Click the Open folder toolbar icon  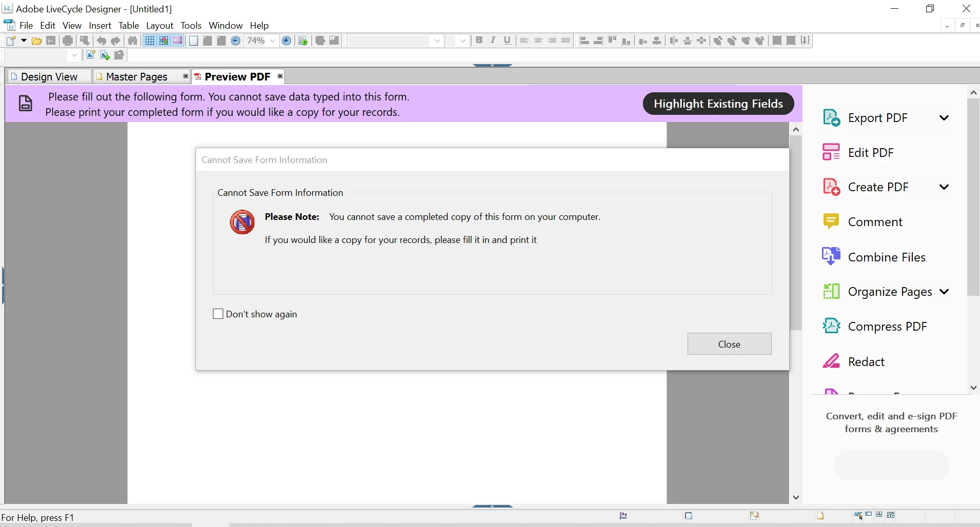point(37,41)
